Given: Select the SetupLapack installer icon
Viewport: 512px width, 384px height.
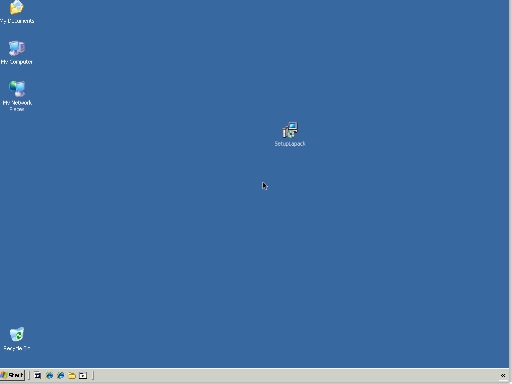Looking at the screenshot, I should pos(290,130).
